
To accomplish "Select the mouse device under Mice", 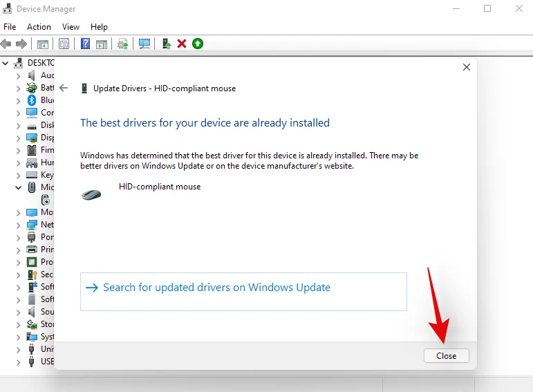I will [45, 200].
